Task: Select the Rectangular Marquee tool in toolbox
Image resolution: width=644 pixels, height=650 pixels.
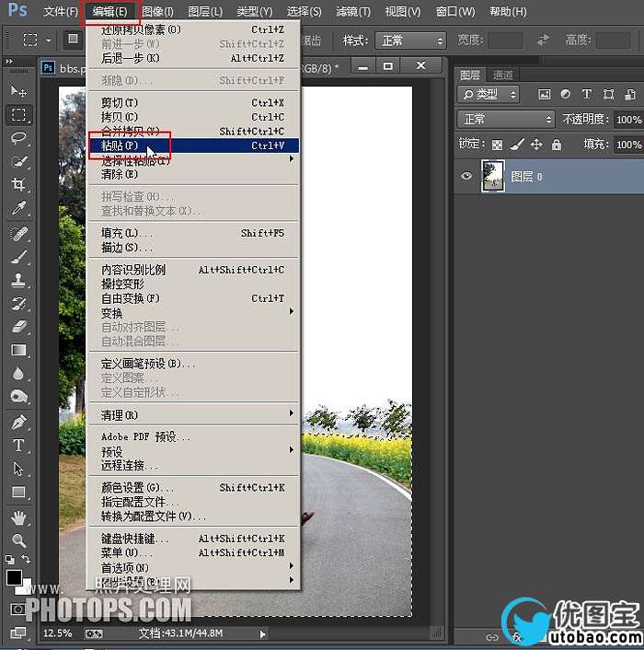Action: click(x=18, y=114)
